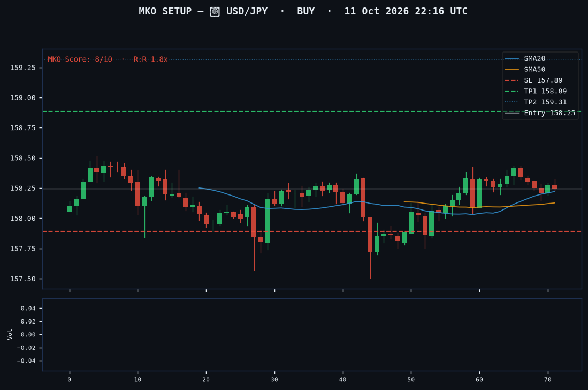Click the 'R:R 1.8x' annotation
The width and height of the screenshot is (588, 390).
(150, 59)
